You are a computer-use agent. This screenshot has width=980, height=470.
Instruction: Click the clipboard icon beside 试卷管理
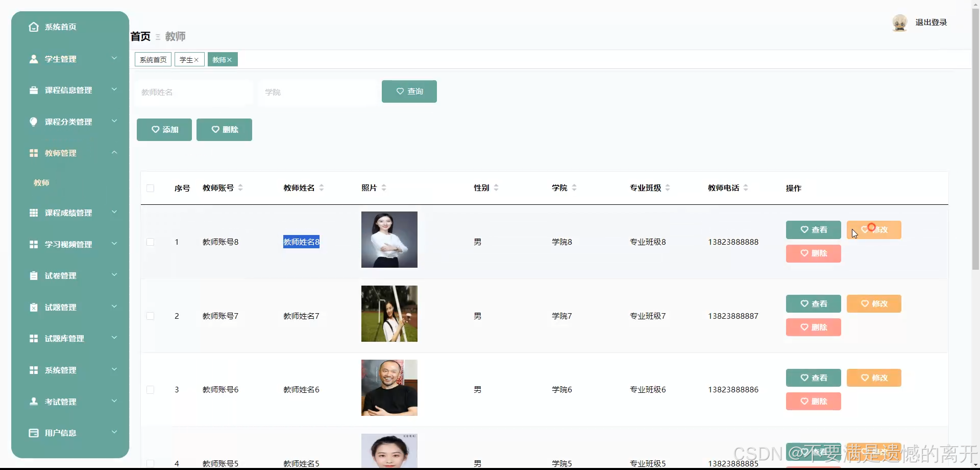(34, 276)
